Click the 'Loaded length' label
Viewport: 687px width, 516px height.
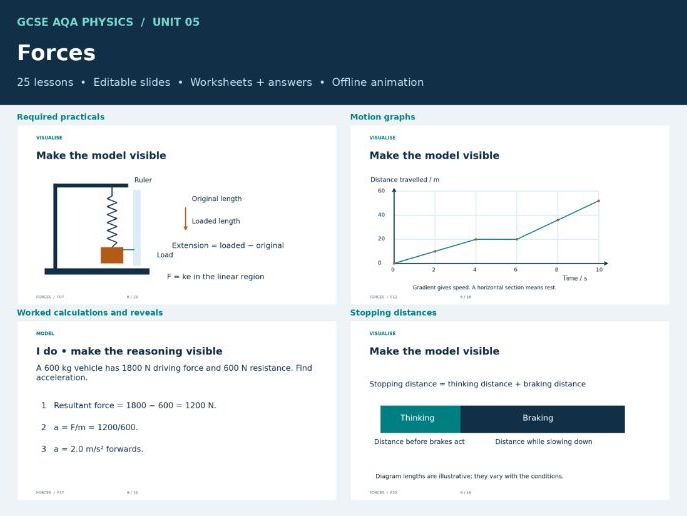pos(216,221)
